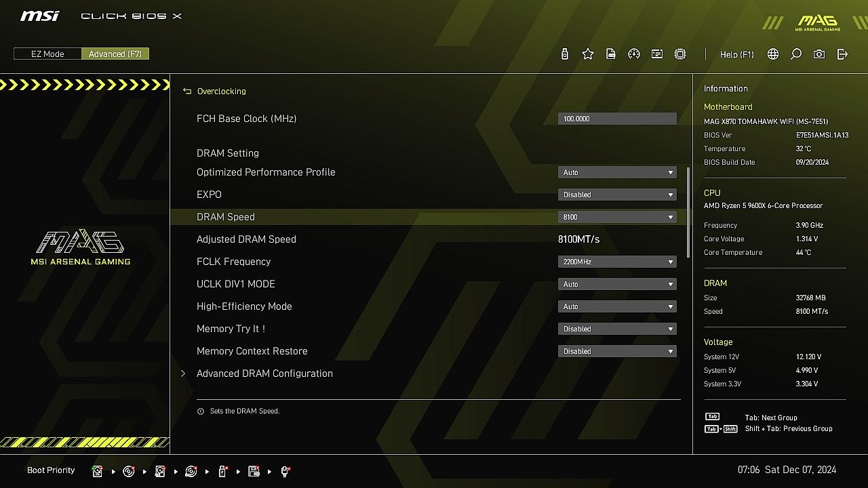Click the back arrow beside Overclocking

coord(187,91)
